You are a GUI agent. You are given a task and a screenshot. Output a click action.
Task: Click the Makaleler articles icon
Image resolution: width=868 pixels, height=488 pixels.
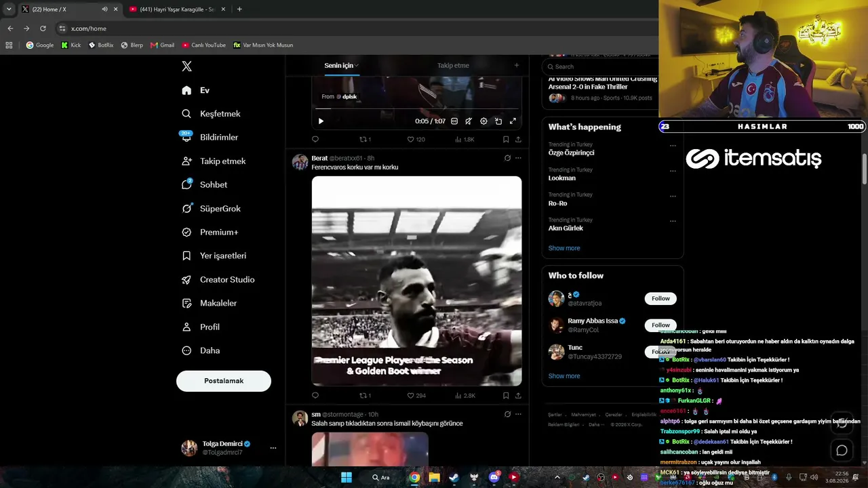[186, 304]
